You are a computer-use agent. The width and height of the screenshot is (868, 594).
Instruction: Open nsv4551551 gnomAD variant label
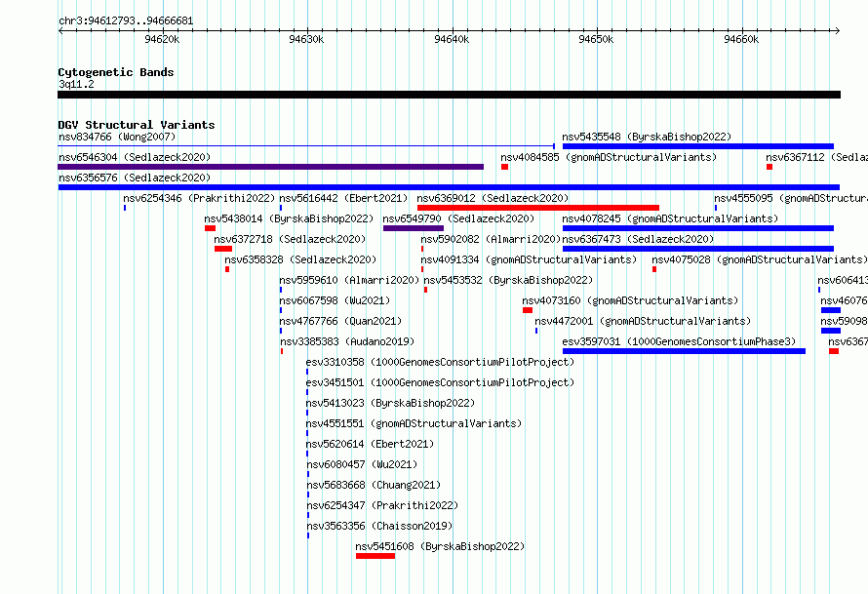[x=414, y=423]
